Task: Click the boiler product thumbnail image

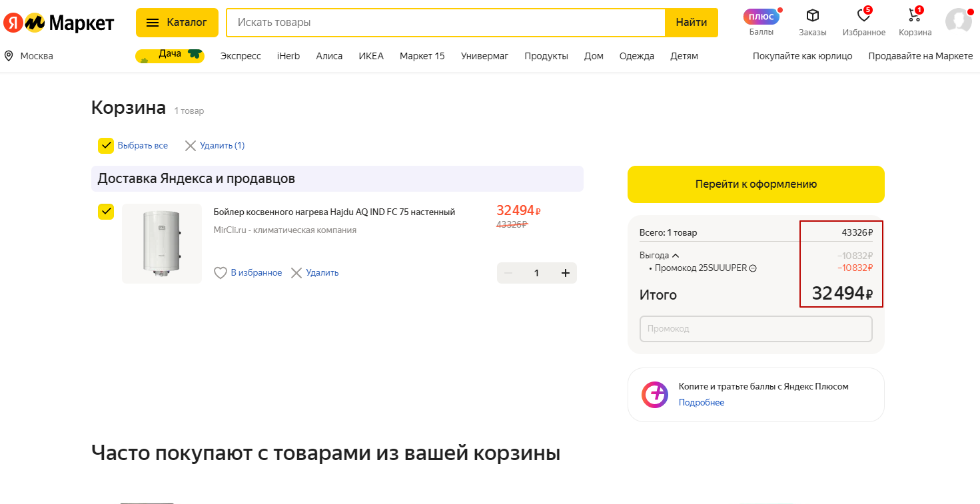Action: point(162,243)
